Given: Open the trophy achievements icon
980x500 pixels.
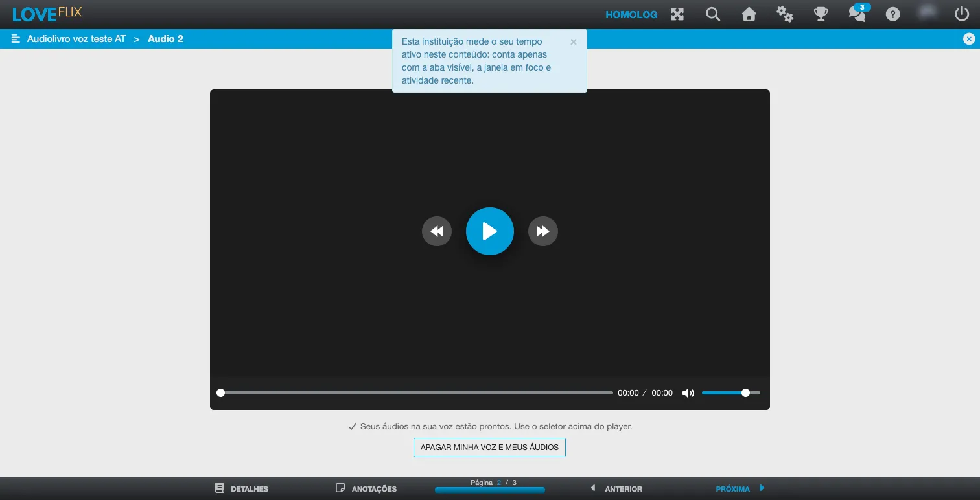Looking at the screenshot, I should tap(821, 14).
